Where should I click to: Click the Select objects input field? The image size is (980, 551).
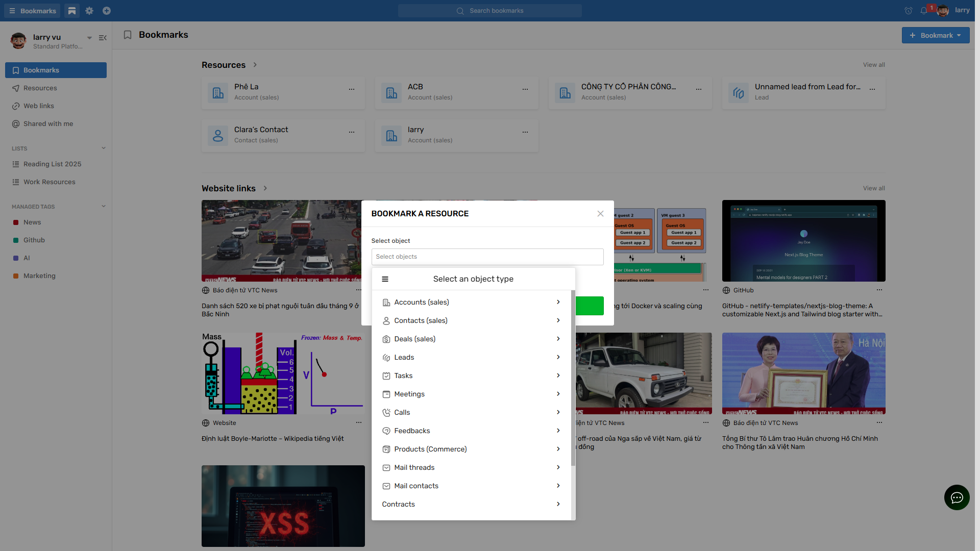tap(487, 257)
